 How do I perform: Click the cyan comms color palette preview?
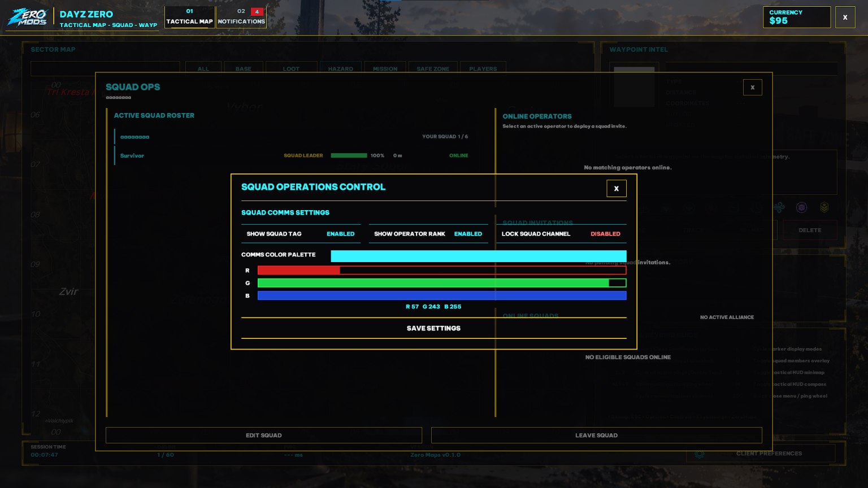[x=479, y=256]
